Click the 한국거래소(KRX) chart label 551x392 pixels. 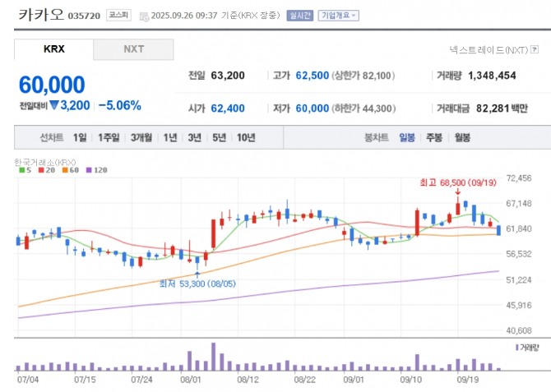tap(45, 162)
